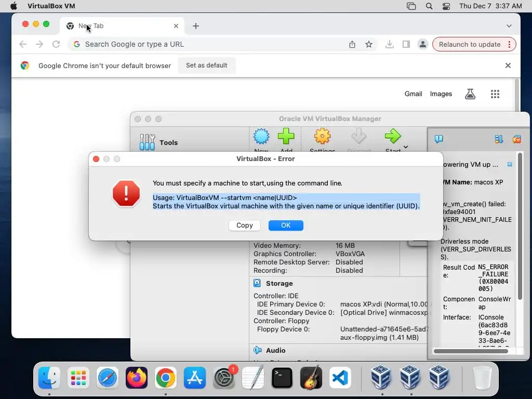532x399 pixels.
Task: Open Chrome tab search chevron
Action: (x=509, y=26)
